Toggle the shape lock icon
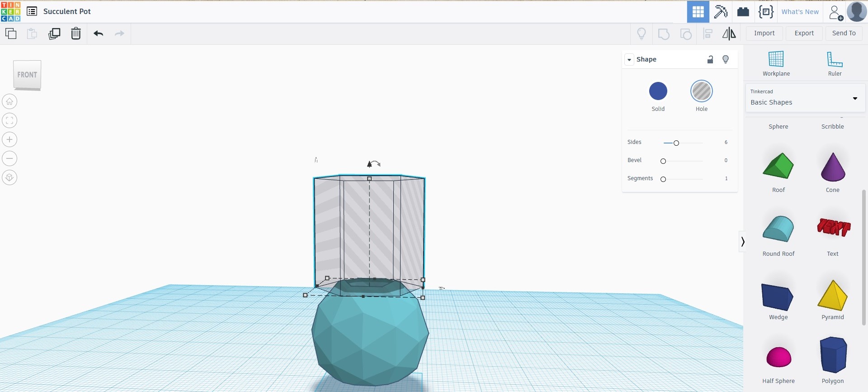Screen dimensions: 868x392 [710, 59]
